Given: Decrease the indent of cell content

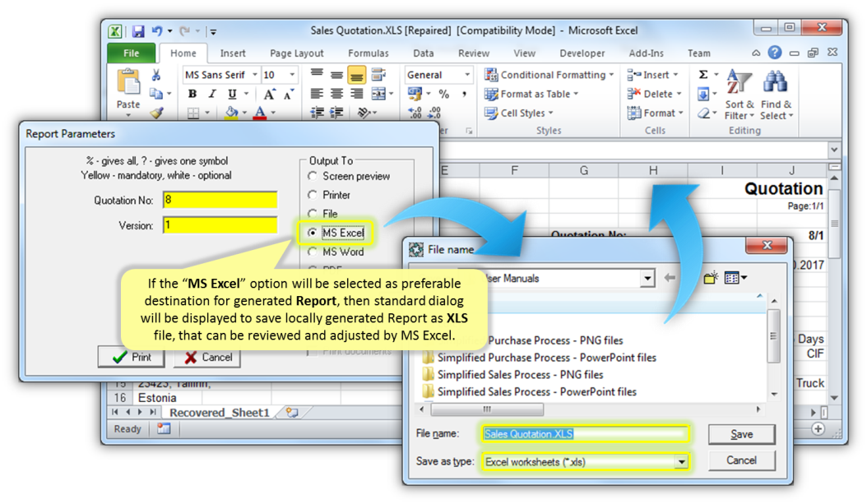Looking at the screenshot, I should tap(317, 113).
